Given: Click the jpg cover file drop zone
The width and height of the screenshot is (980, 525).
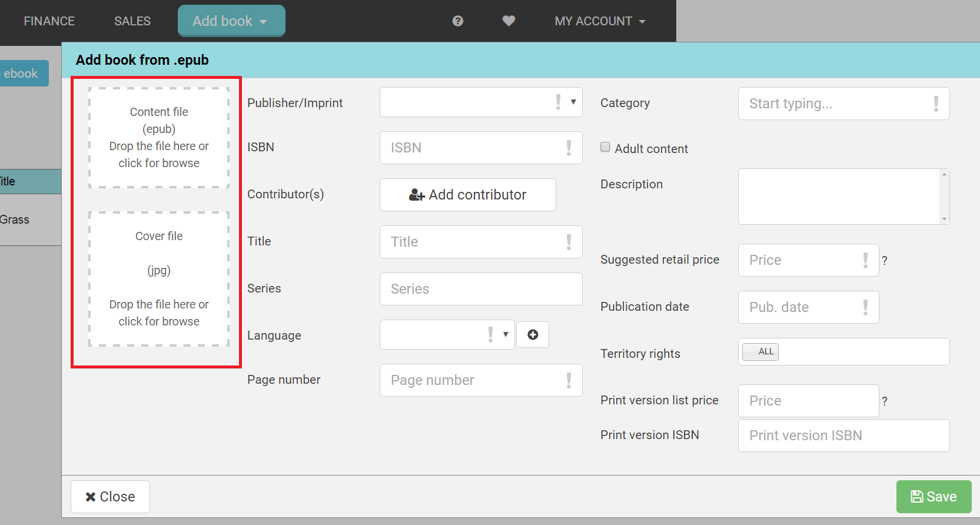Looking at the screenshot, I should tap(159, 279).
